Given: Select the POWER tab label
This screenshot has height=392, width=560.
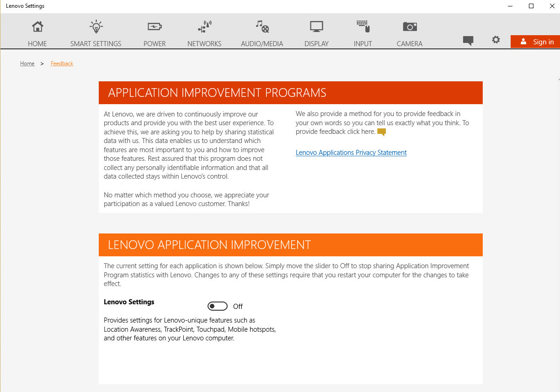Looking at the screenshot, I should (x=155, y=44).
